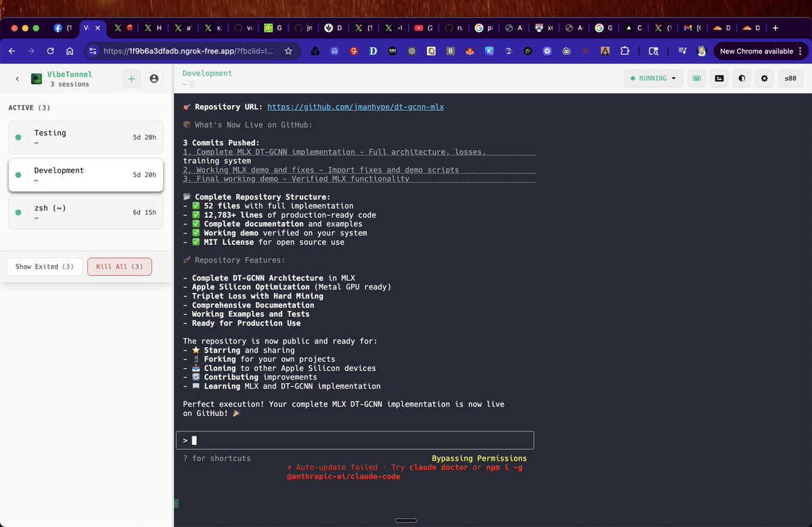Viewport: 812px width, 527px height.
Task: Switch to the X tab labeled H
Action: pyautogui.click(x=153, y=28)
